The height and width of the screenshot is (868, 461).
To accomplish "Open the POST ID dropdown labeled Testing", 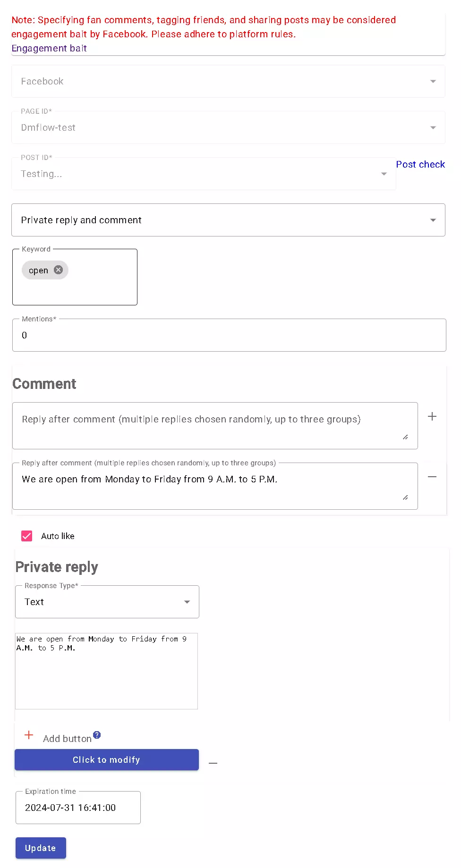I will click(x=384, y=174).
